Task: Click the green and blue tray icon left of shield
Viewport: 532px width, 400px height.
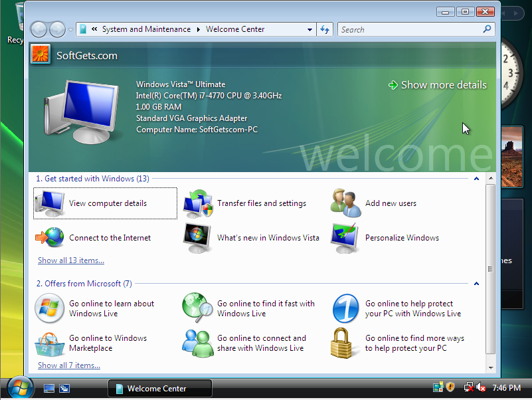Action: point(438,387)
